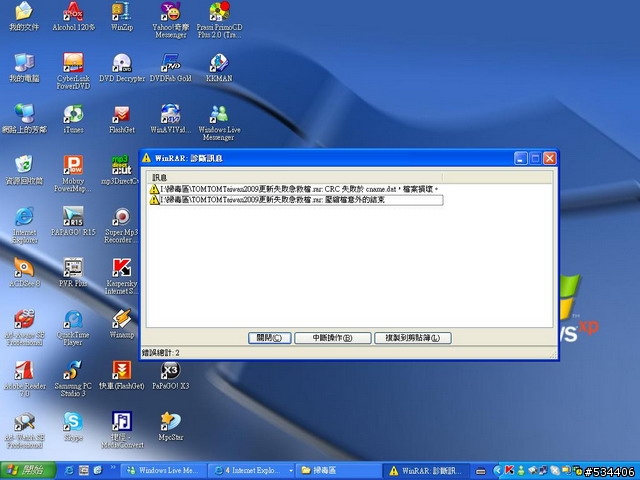Select the 壓縮檔意外的結束 error message row
The height and width of the screenshot is (480, 640).
coord(296,200)
